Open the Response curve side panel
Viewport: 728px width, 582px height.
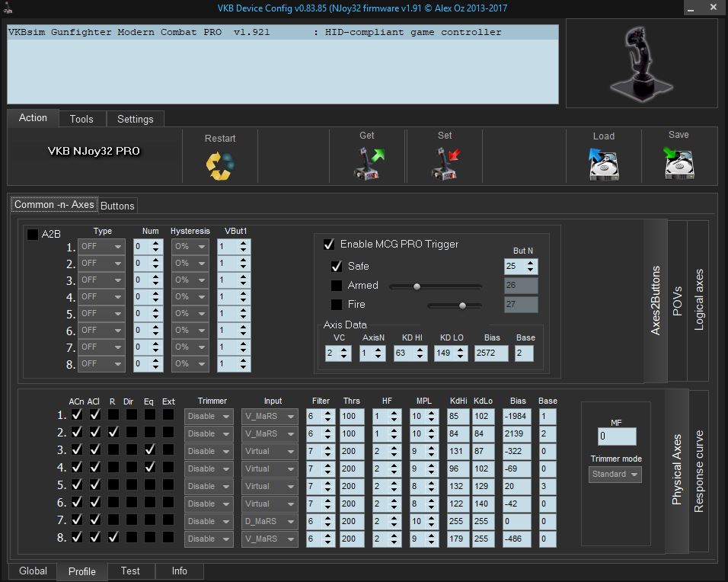pyautogui.click(x=699, y=470)
